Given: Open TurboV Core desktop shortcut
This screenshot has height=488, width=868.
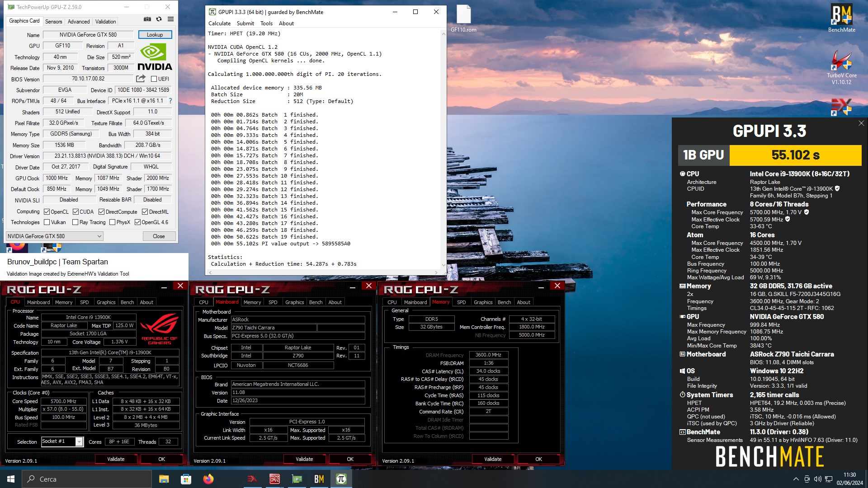Looking at the screenshot, I should [x=841, y=67].
